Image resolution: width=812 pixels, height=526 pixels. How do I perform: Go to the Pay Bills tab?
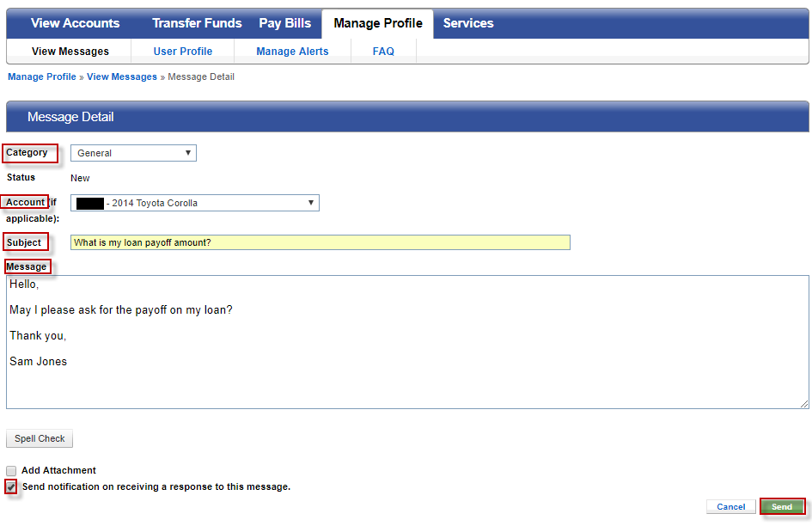[x=284, y=23]
